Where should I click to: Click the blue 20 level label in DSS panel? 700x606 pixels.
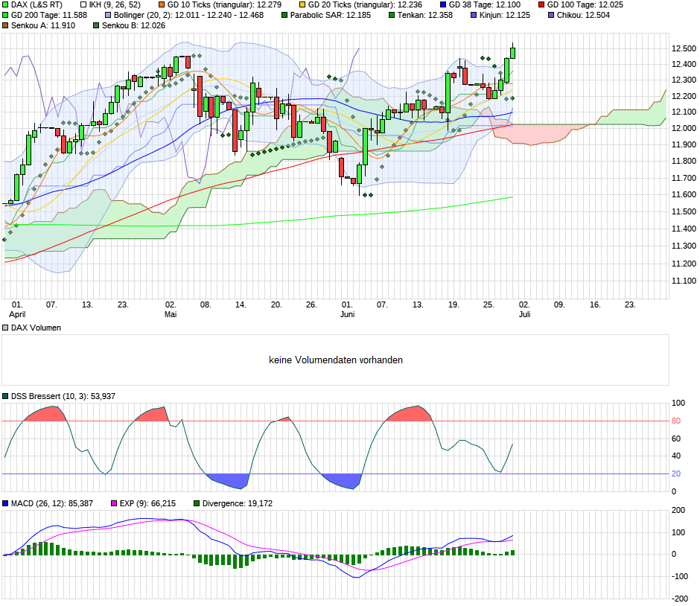(676, 474)
